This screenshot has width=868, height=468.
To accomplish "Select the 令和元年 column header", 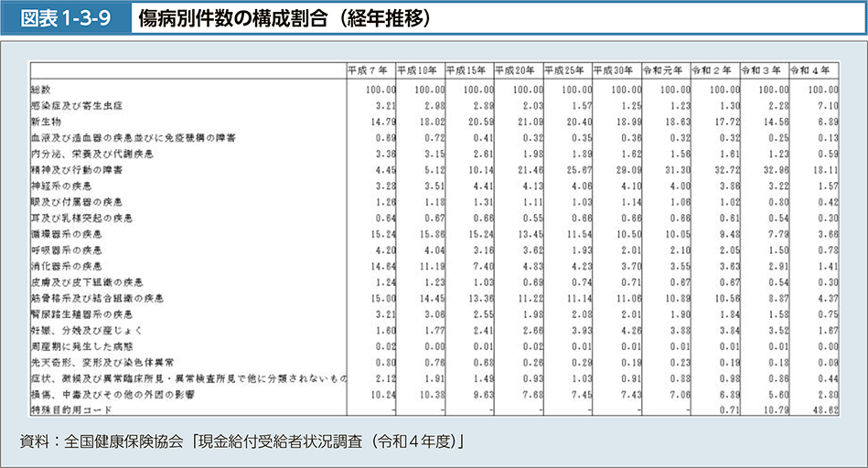I will coord(664,69).
